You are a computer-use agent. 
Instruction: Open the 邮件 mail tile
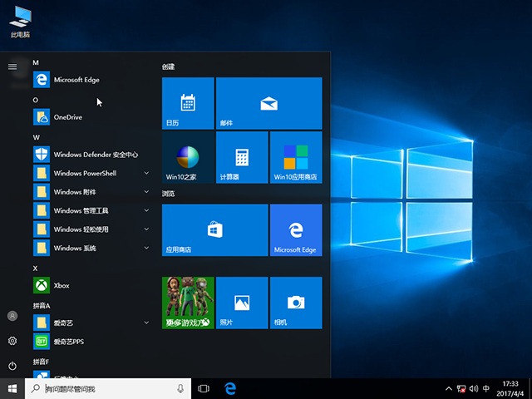click(x=268, y=102)
